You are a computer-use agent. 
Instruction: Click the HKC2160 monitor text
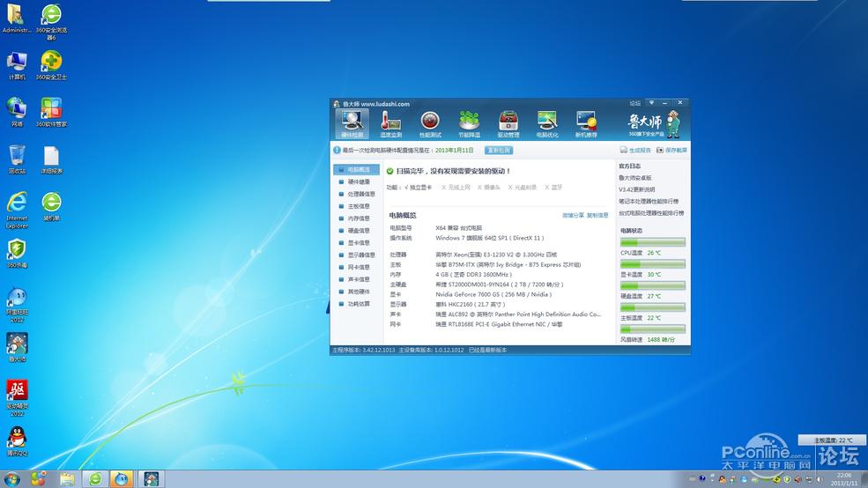(470, 304)
